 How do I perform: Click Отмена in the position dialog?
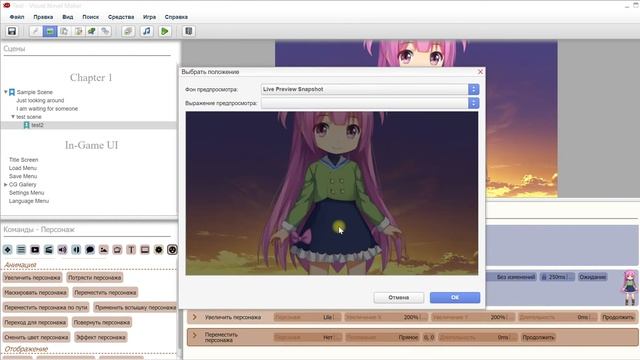399,298
